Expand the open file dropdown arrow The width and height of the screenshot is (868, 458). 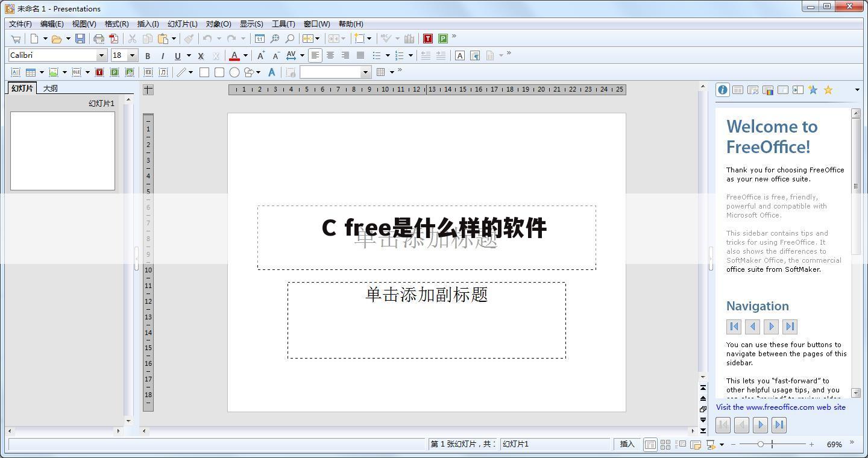pos(68,39)
